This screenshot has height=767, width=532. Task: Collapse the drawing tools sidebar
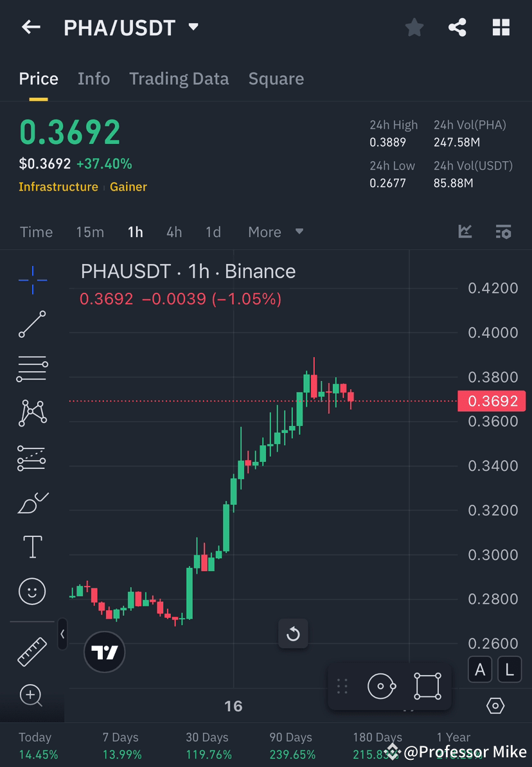pyautogui.click(x=62, y=635)
